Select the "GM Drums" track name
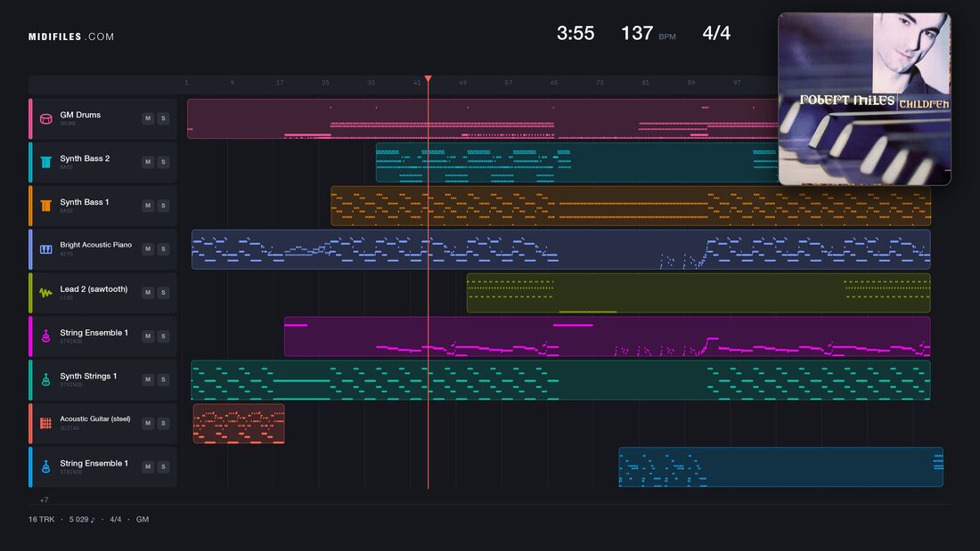The image size is (980, 551). pyautogui.click(x=80, y=115)
